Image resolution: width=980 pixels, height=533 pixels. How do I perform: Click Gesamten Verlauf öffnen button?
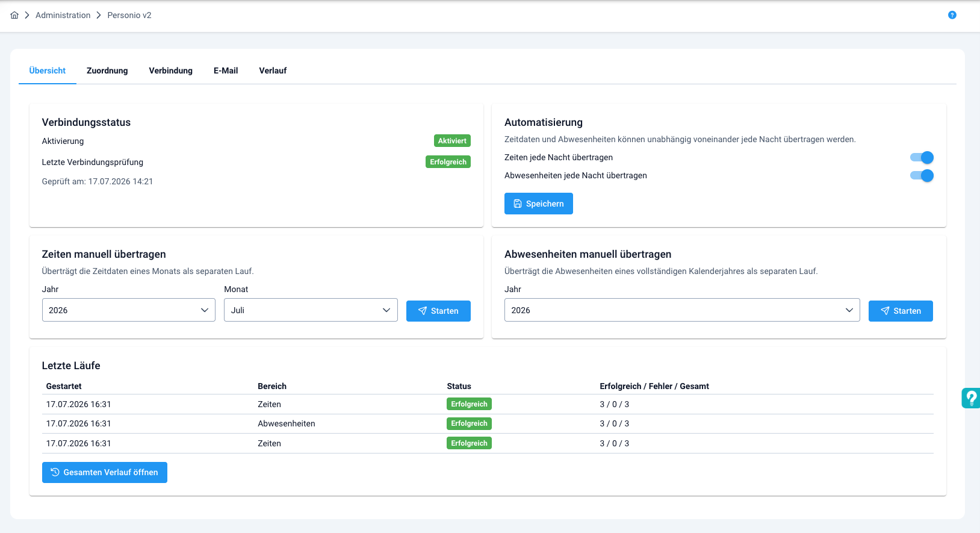coord(105,472)
